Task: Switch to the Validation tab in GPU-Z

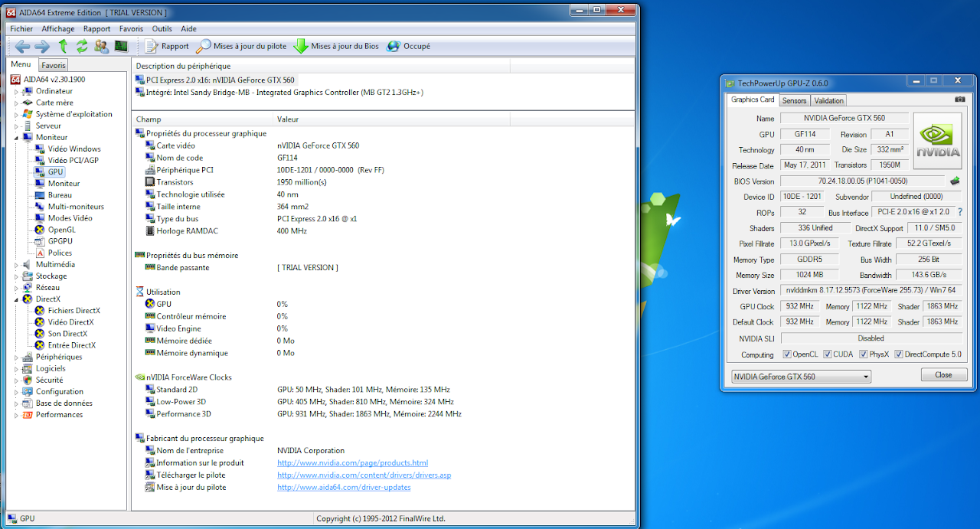Action: 828,100
